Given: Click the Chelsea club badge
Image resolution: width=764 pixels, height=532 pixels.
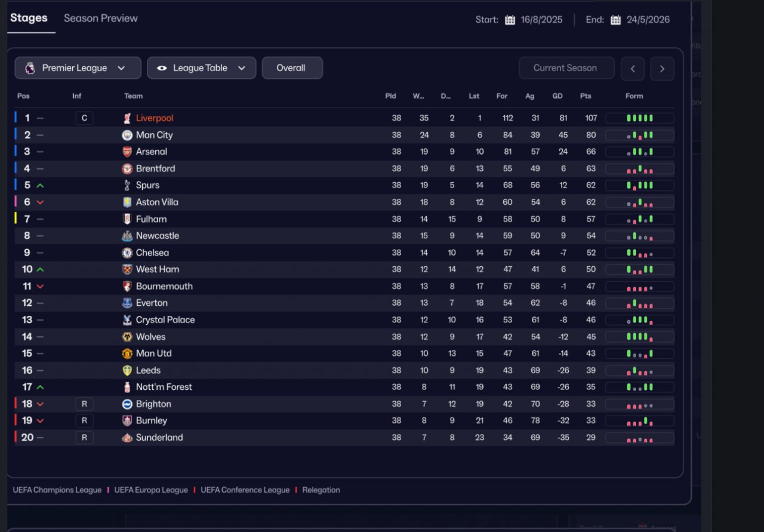Looking at the screenshot, I should pos(127,253).
